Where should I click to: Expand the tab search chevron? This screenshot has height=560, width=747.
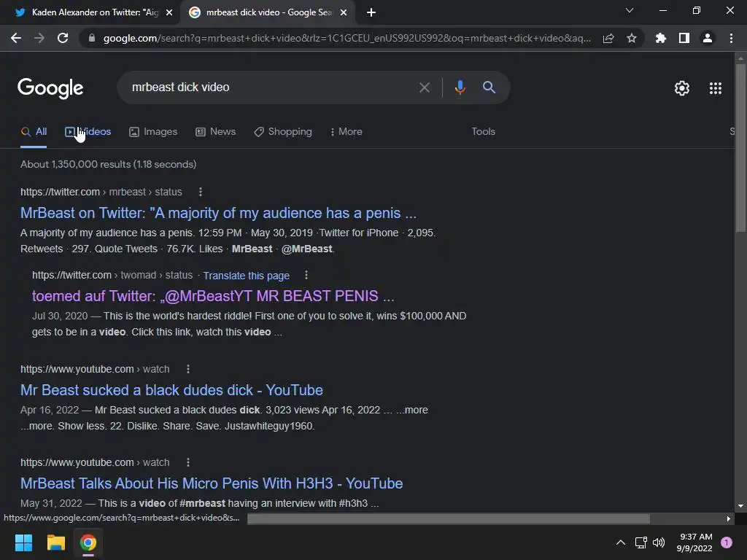pyautogui.click(x=630, y=10)
